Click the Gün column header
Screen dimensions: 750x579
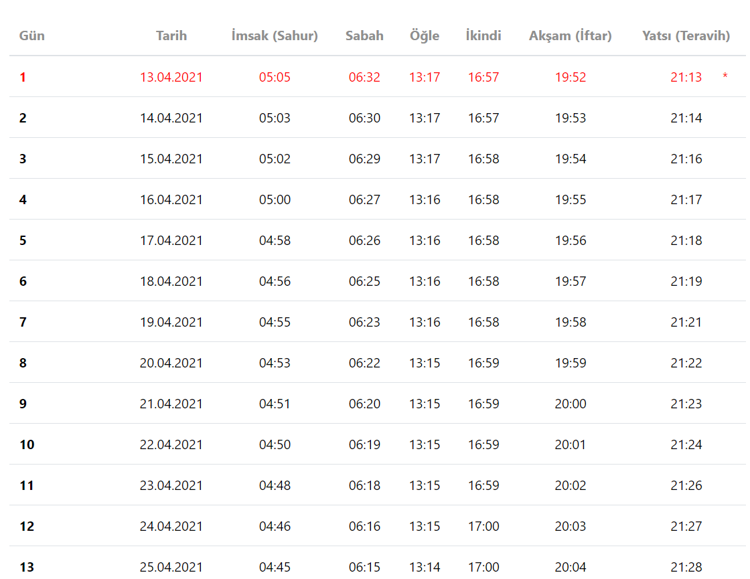(32, 36)
